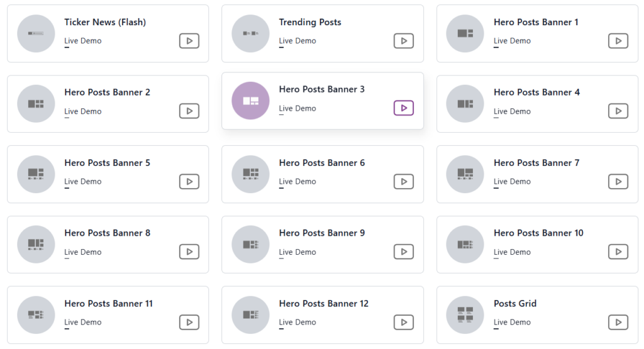Viewport: 644px width, 349px height.
Task: Click the Ticker News (Flash) widget icon
Action: click(36, 34)
